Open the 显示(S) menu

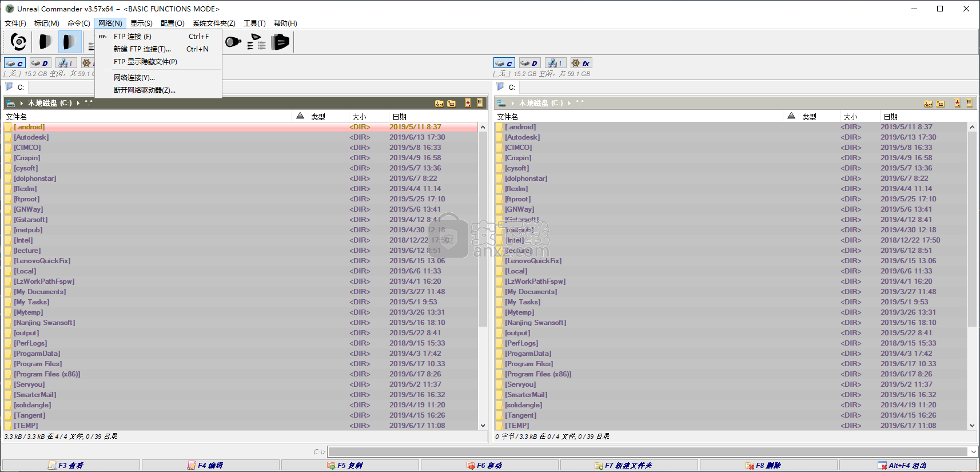(141, 23)
